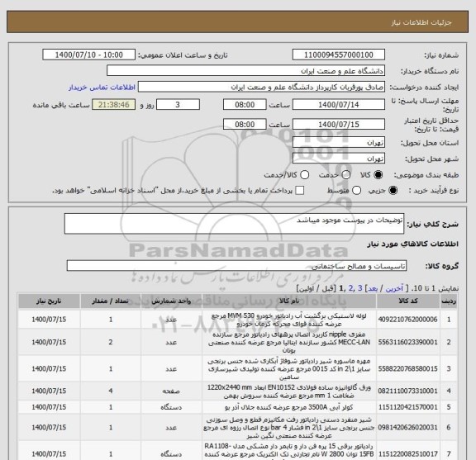Click the response deadline date 1400/07/14 field

pyautogui.click(x=339, y=105)
